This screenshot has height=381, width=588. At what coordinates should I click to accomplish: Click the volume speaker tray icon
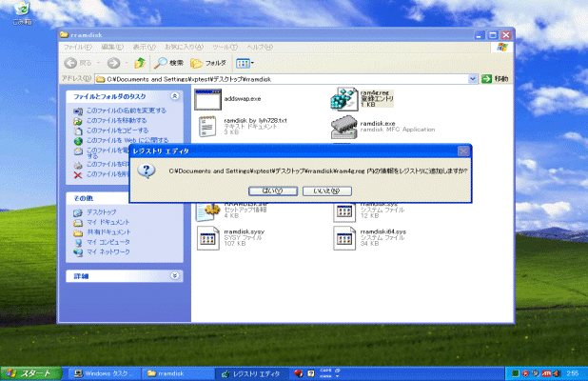[x=557, y=373]
